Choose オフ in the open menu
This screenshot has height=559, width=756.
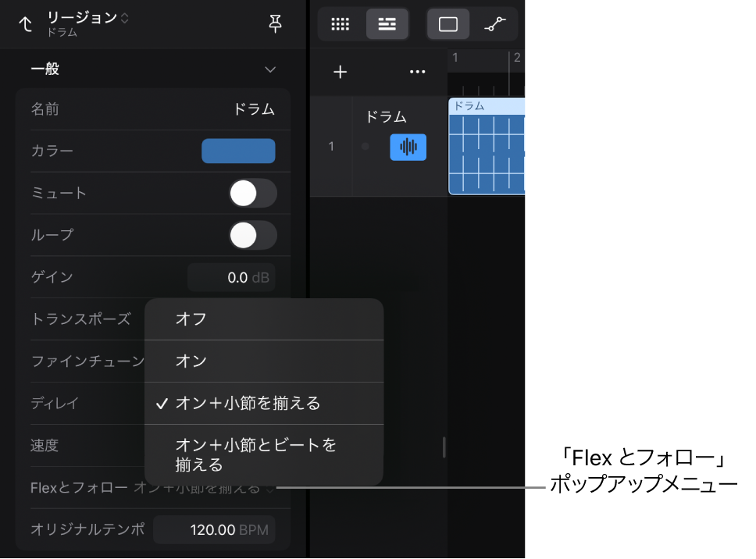264,319
